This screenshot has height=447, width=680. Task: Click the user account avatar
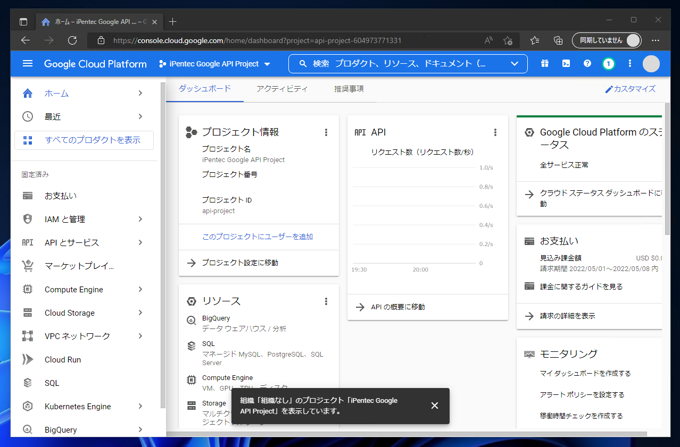tap(651, 64)
